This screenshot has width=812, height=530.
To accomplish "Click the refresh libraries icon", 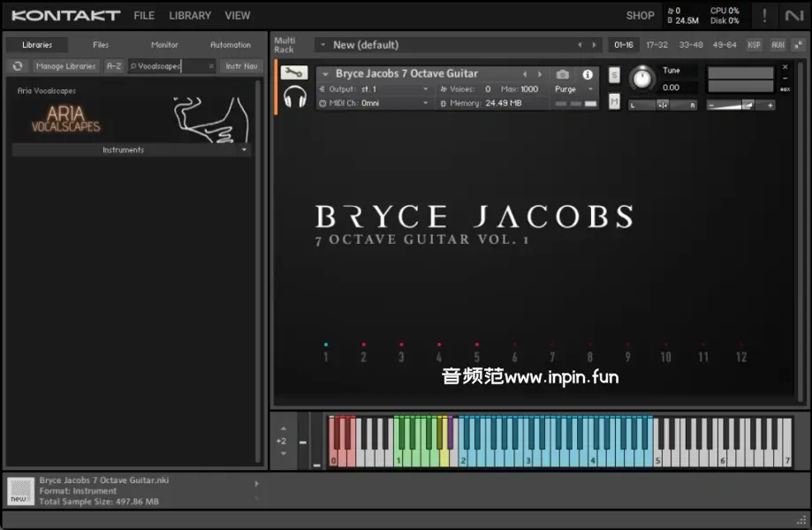I will (18, 66).
